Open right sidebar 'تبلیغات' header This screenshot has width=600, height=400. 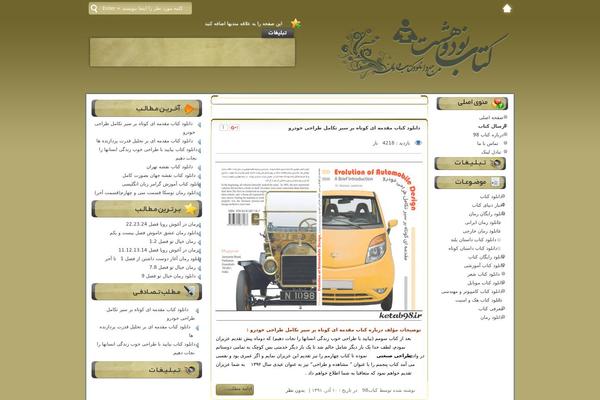[470, 163]
